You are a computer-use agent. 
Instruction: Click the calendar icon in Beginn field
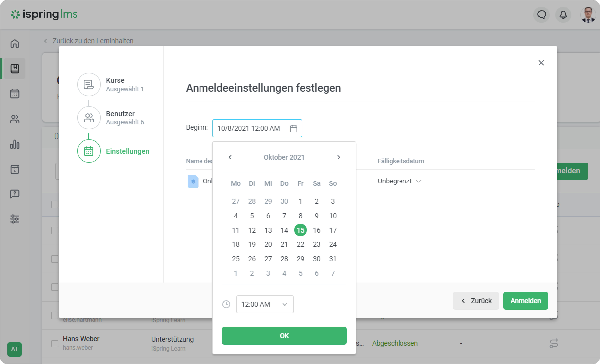(293, 128)
